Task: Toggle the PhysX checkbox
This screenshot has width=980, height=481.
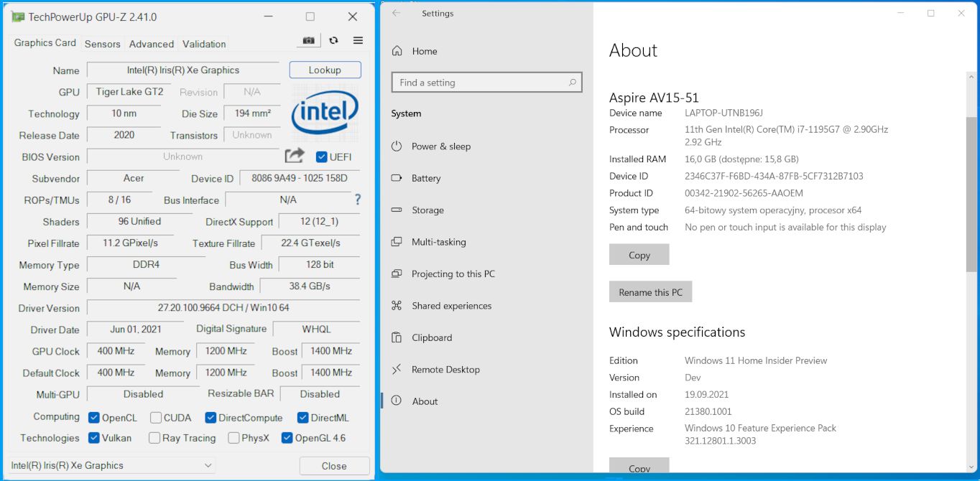Action: [234, 437]
